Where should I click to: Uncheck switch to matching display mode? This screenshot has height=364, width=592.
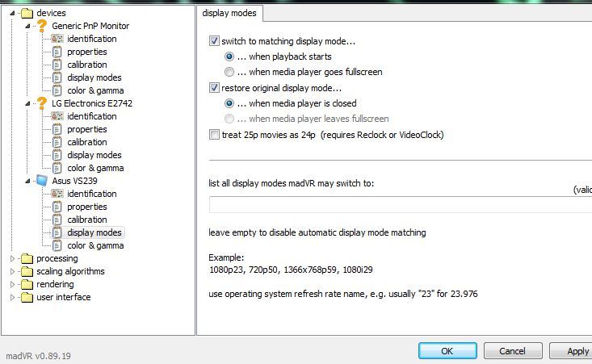pos(214,41)
